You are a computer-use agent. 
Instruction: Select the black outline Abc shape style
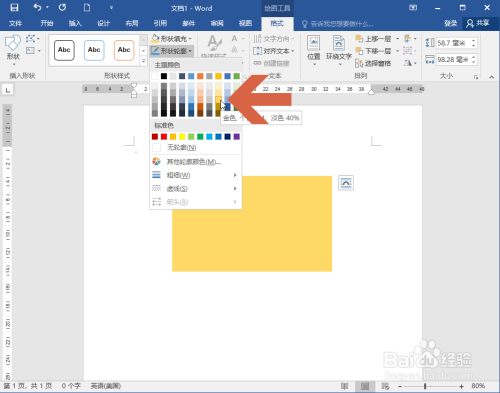point(64,50)
